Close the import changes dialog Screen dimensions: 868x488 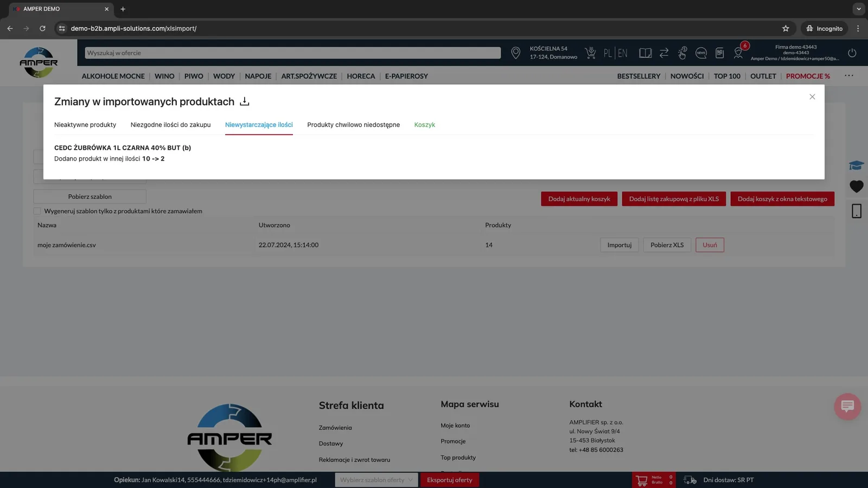pyautogui.click(x=812, y=97)
